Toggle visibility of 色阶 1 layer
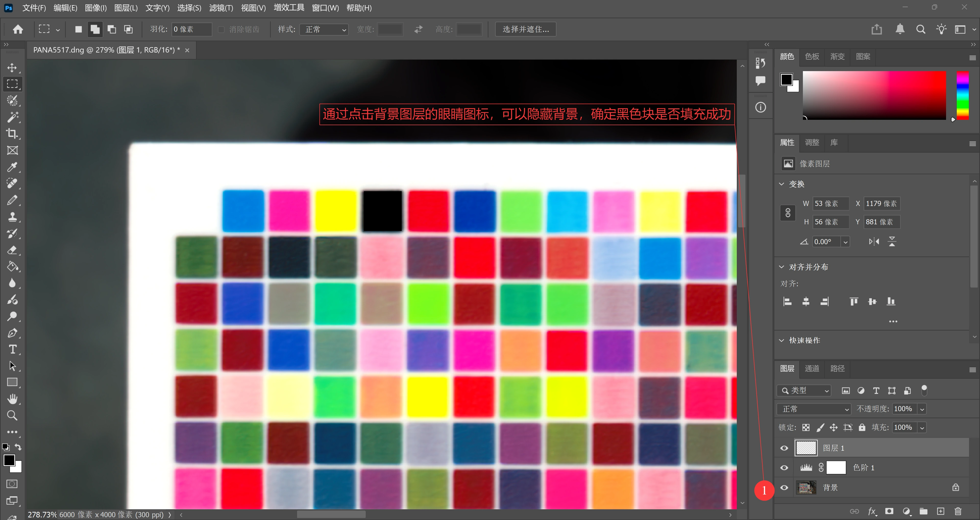 tap(784, 467)
